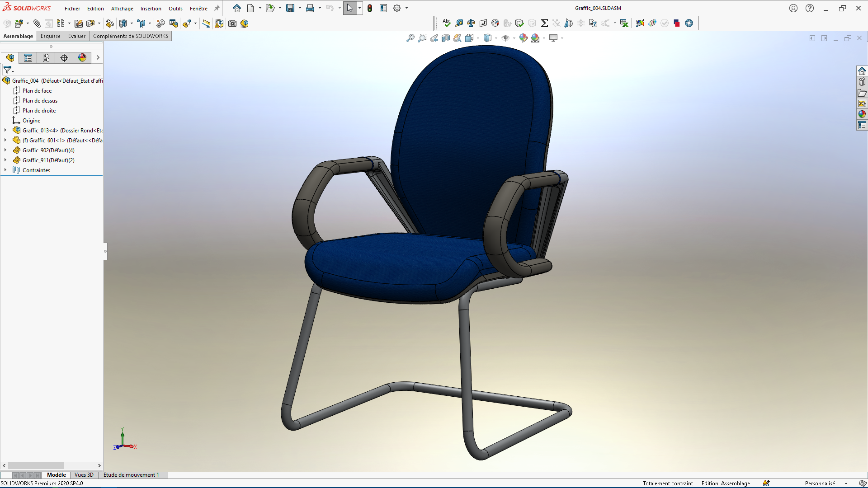Image resolution: width=868 pixels, height=488 pixels.
Task: Click the Exploded View icon
Action: (x=187, y=23)
